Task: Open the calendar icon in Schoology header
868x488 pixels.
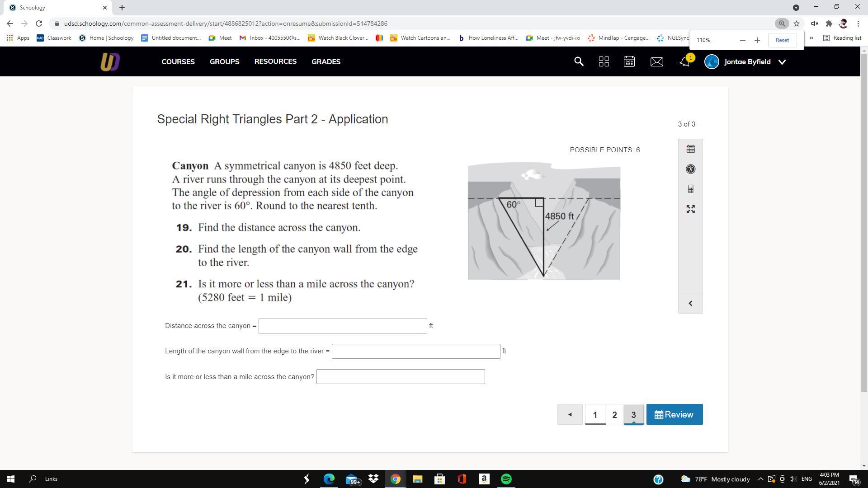Action: pyautogui.click(x=629, y=62)
